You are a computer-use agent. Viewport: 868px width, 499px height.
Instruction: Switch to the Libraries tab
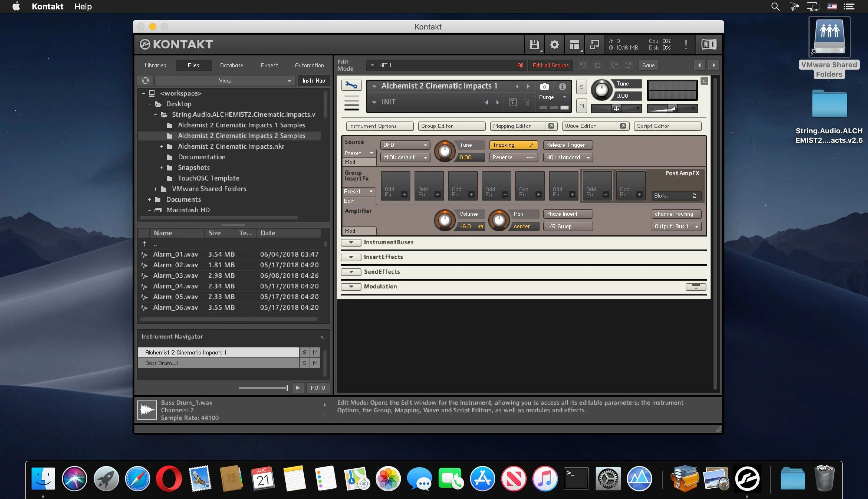(155, 65)
